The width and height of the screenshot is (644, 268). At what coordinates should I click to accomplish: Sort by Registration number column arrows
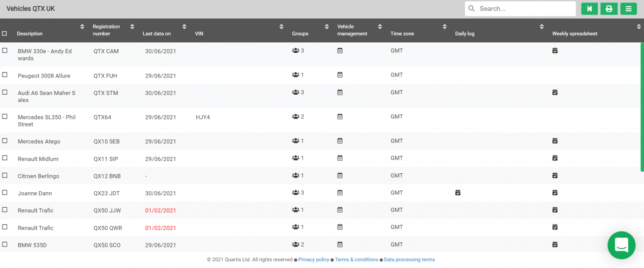point(132,27)
